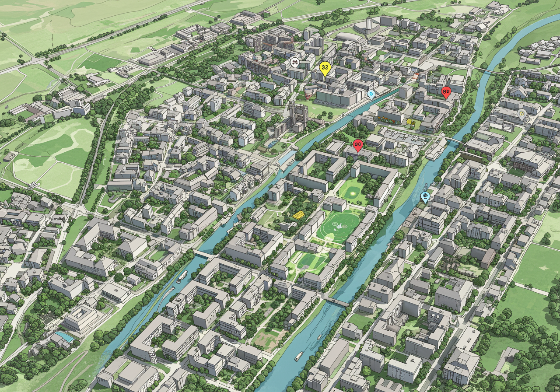The height and width of the screenshot is (392, 560).
Task: Click the gray pin with the yellow center
Action: (521, 115)
